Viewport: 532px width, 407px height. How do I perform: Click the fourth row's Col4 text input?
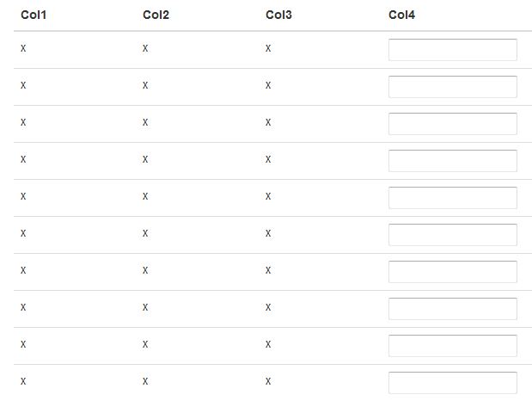coord(452,161)
